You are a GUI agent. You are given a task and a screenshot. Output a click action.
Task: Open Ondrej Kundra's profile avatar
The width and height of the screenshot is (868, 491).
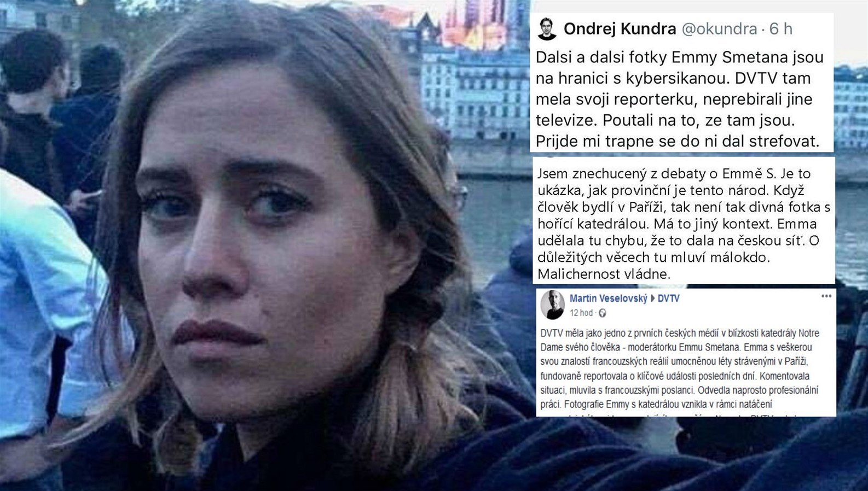[x=547, y=29]
